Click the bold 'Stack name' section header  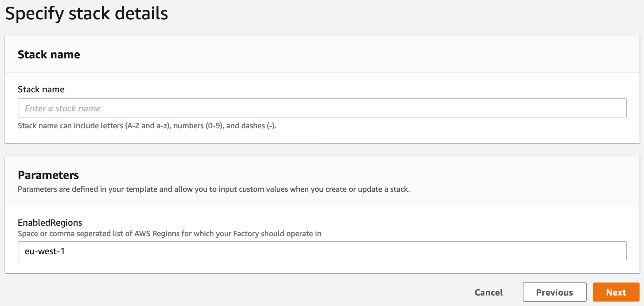[49, 55]
